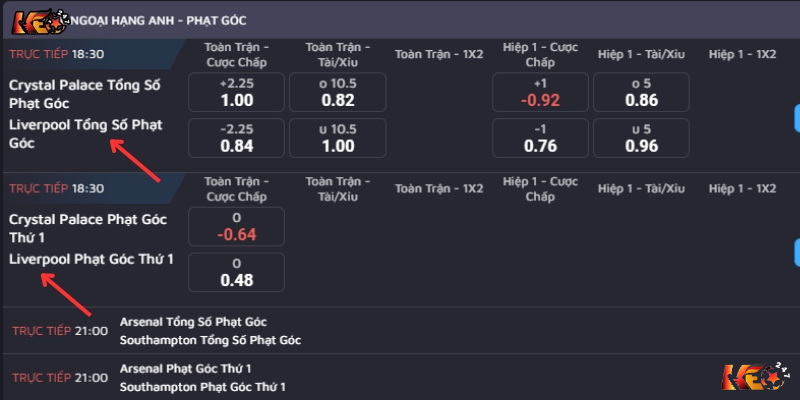The image size is (800, 400).
Task: Choose first half +1 handicap odds -0.92
Action: click(x=540, y=92)
